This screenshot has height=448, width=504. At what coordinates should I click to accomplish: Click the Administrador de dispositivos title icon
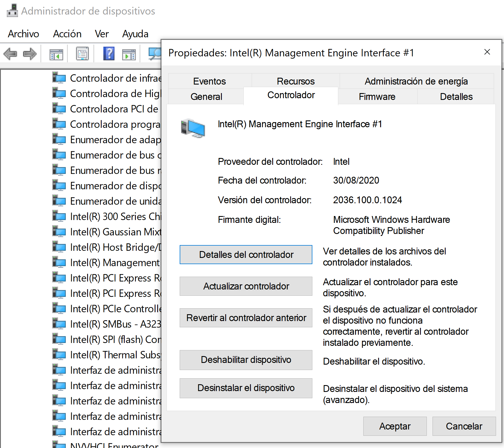pyautogui.click(x=12, y=11)
